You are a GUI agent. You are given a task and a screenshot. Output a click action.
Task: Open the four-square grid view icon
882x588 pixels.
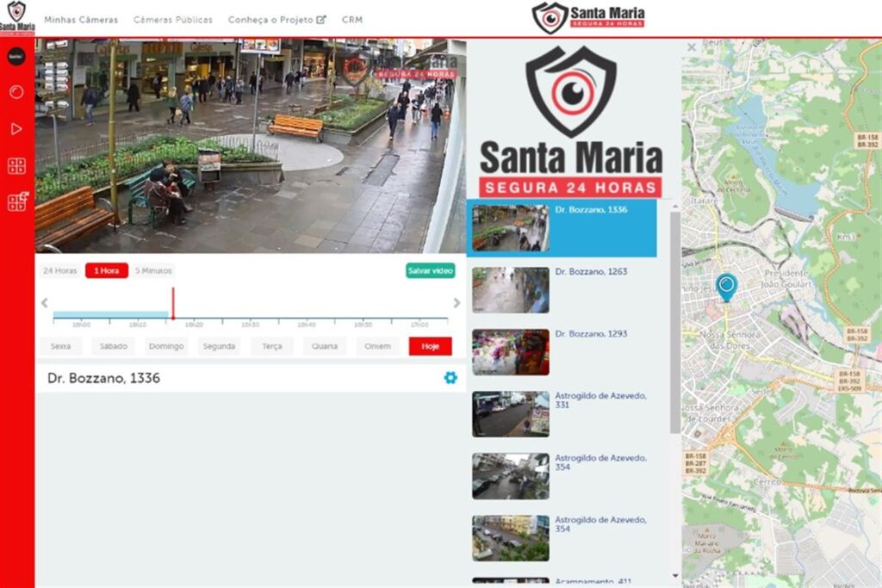tap(16, 166)
